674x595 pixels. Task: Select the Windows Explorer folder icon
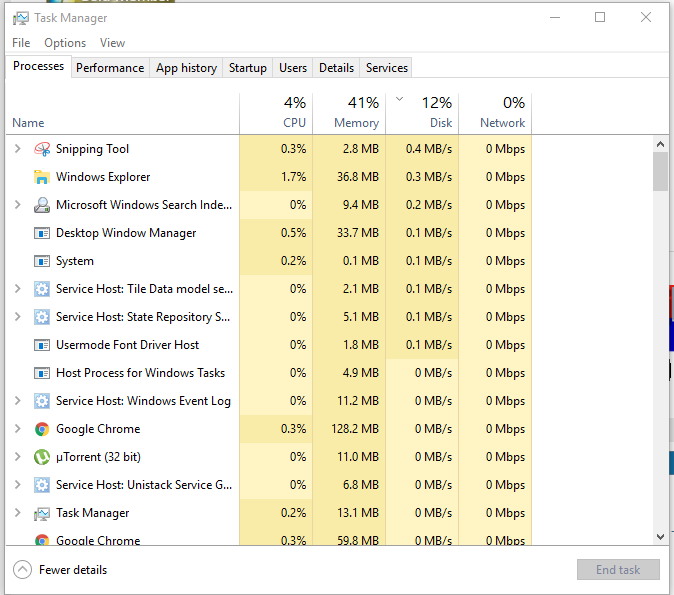coord(42,177)
